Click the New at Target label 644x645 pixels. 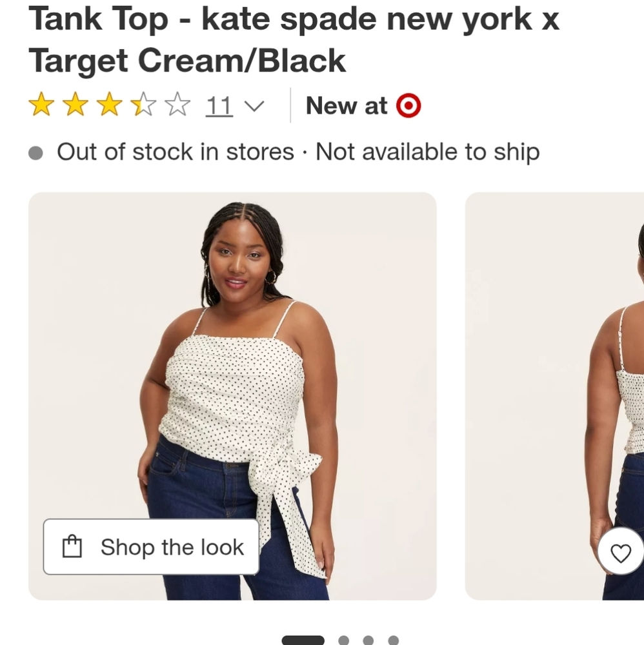click(347, 105)
